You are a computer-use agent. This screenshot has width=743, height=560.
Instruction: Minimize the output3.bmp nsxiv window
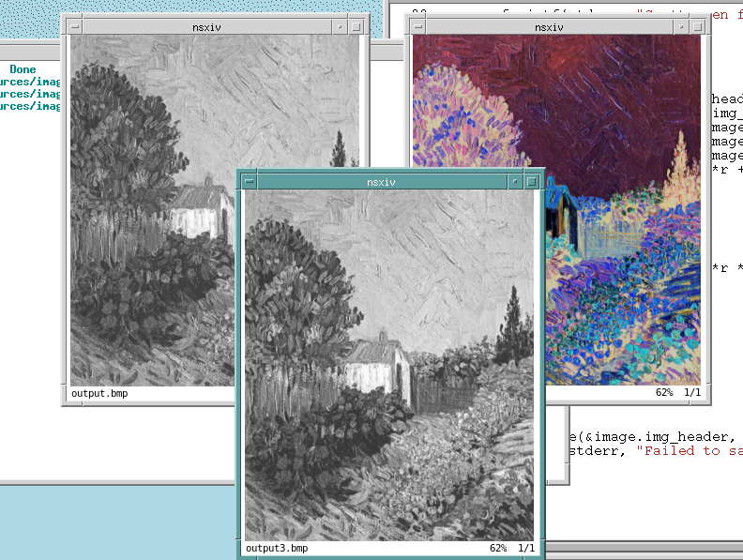pyautogui.click(x=515, y=181)
